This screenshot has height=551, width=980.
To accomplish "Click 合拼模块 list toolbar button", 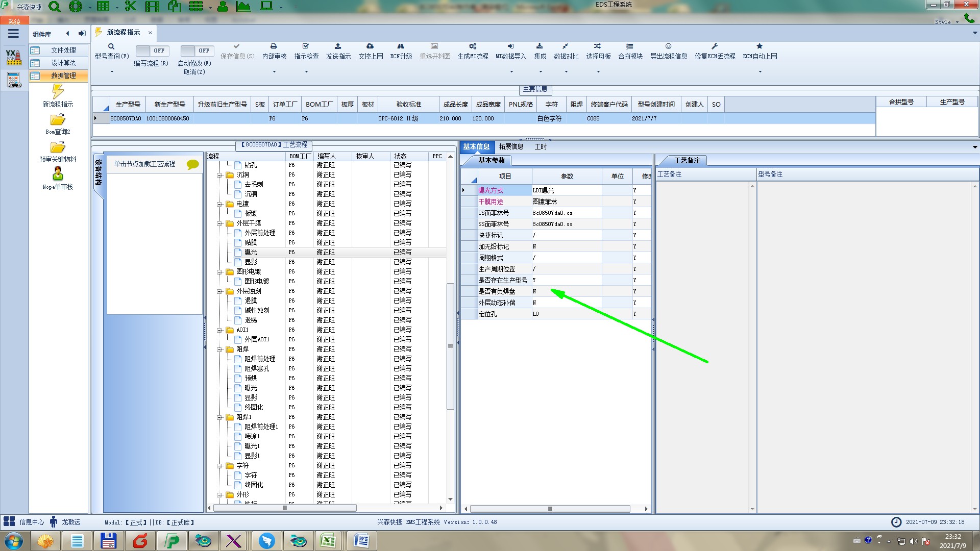I will coord(630,52).
